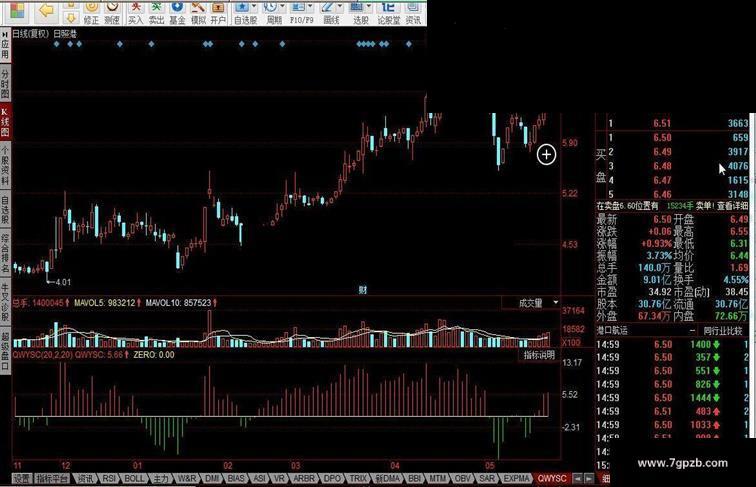This screenshot has width=756, height=487.
Task: Click the 指标说明 indicator description button
Action: pos(540,355)
